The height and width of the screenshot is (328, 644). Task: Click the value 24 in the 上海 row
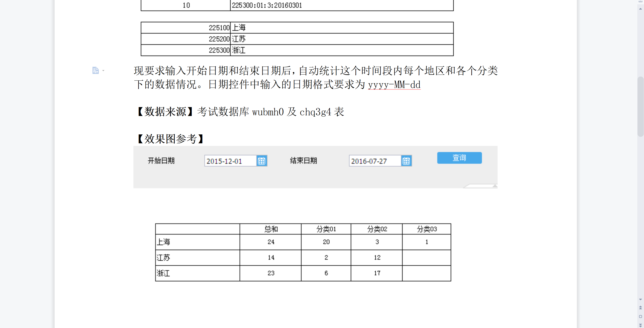[x=271, y=242]
